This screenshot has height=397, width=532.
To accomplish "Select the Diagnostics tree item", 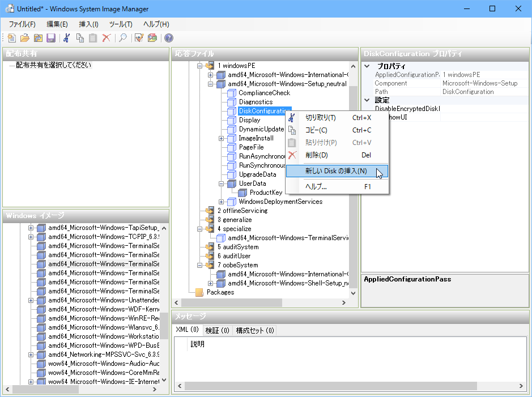I will pyautogui.click(x=256, y=102).
